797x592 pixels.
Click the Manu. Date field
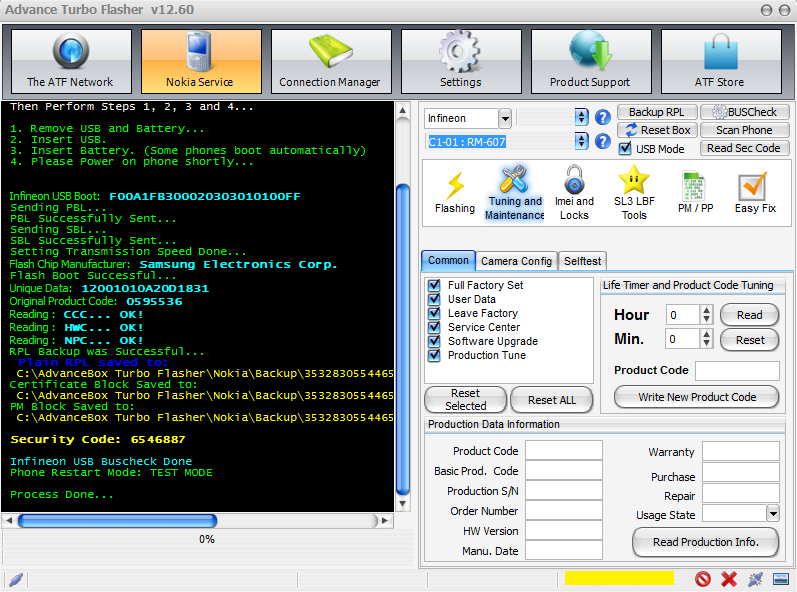coord(564,551)
